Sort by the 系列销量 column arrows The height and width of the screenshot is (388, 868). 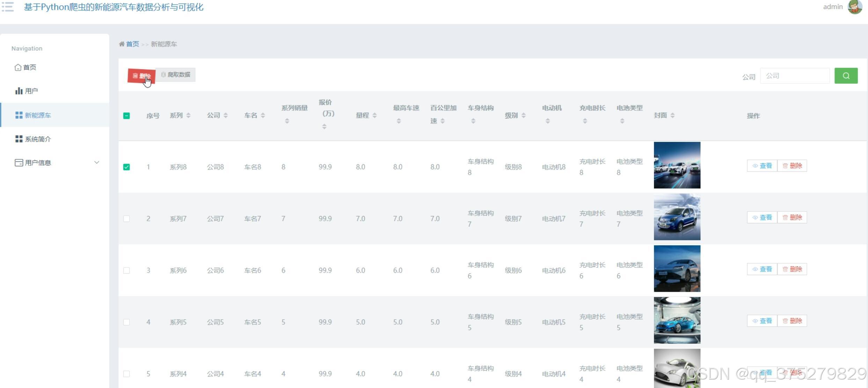[x=287, y=121]
